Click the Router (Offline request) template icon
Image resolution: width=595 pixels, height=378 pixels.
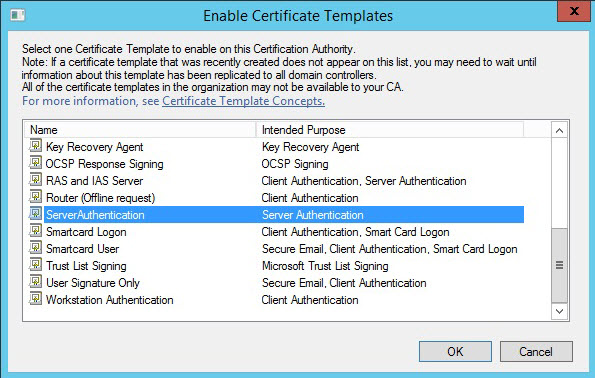coord(36,197)
